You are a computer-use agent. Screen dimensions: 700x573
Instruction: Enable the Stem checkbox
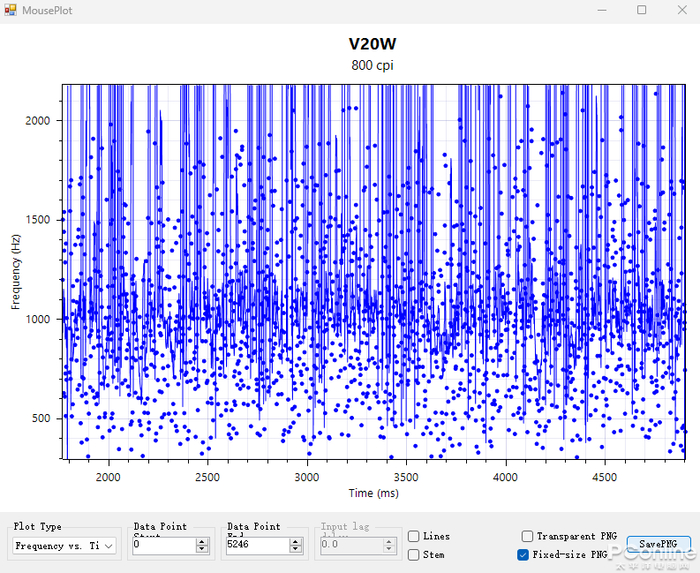coord(414,555)
